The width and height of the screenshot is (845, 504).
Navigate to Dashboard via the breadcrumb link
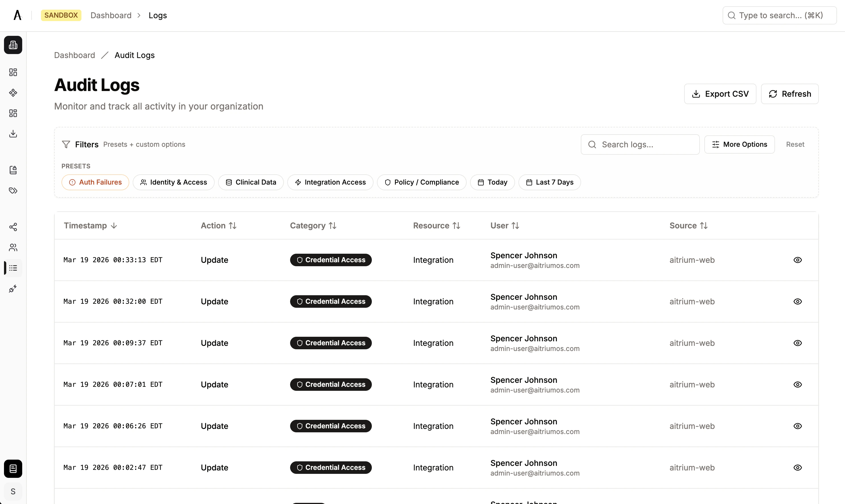[x=74, y=55]
